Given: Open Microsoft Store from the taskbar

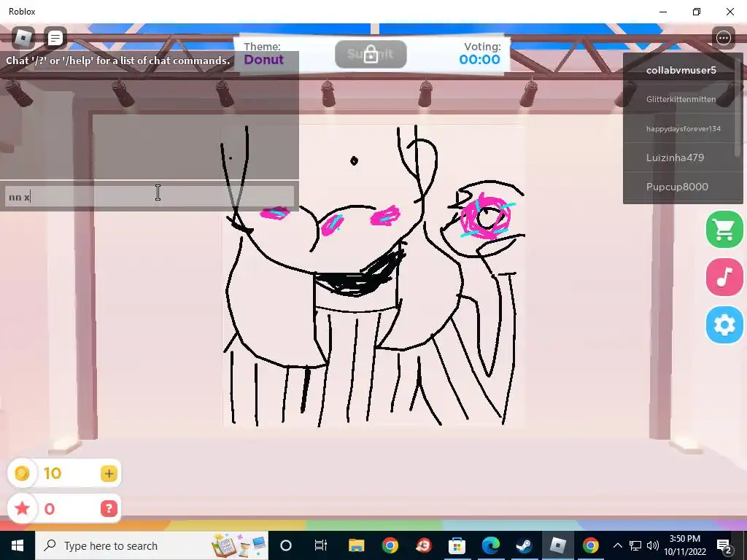Looking at the screenshot, I should point(457,545).
